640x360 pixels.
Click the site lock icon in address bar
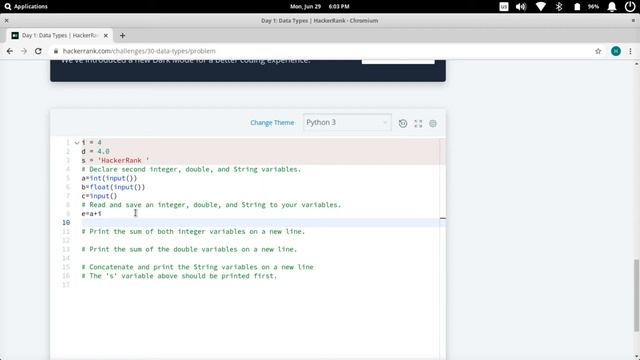tap(56, 51)
